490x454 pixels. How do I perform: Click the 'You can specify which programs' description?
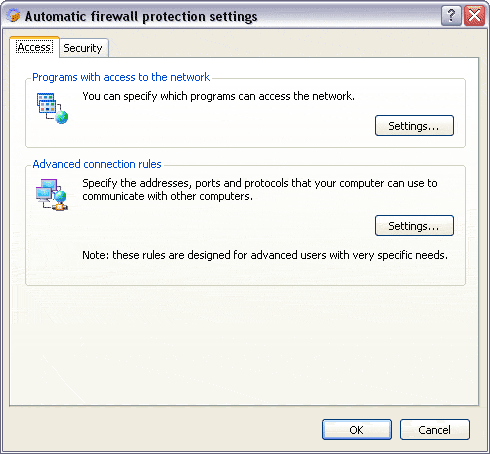[x=218, y=96]
